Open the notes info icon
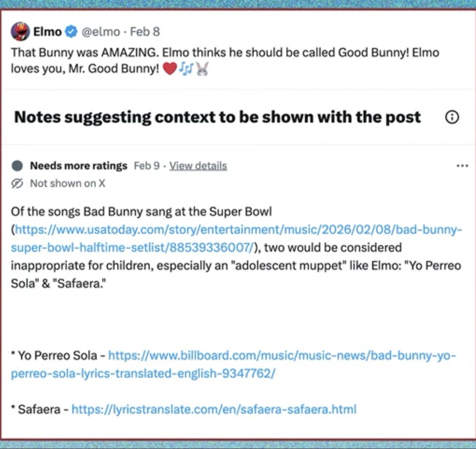The image size is (476, 449). (x=452, y=117)
